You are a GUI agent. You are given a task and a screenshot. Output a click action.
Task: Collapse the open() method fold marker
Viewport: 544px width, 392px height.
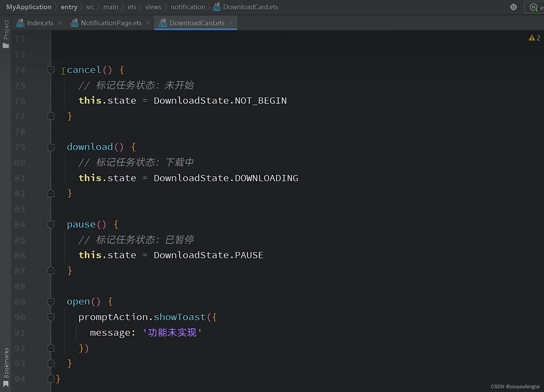point(51,302)
